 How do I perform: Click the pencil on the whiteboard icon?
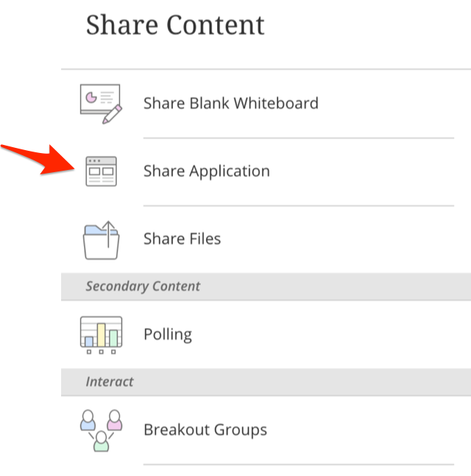(112, 115)
